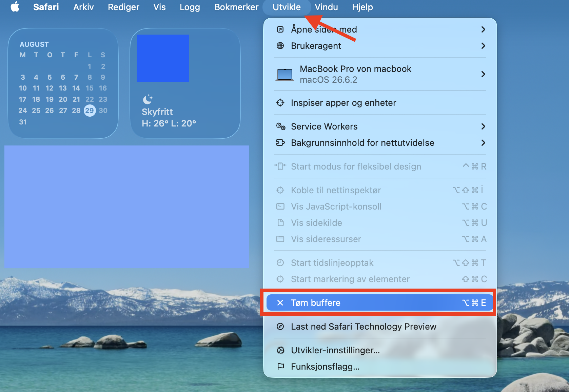The width and height of the screenshot is (569, 392).
Task: Expand the MacBook Pro von macbook chevron
Action: 483,74
